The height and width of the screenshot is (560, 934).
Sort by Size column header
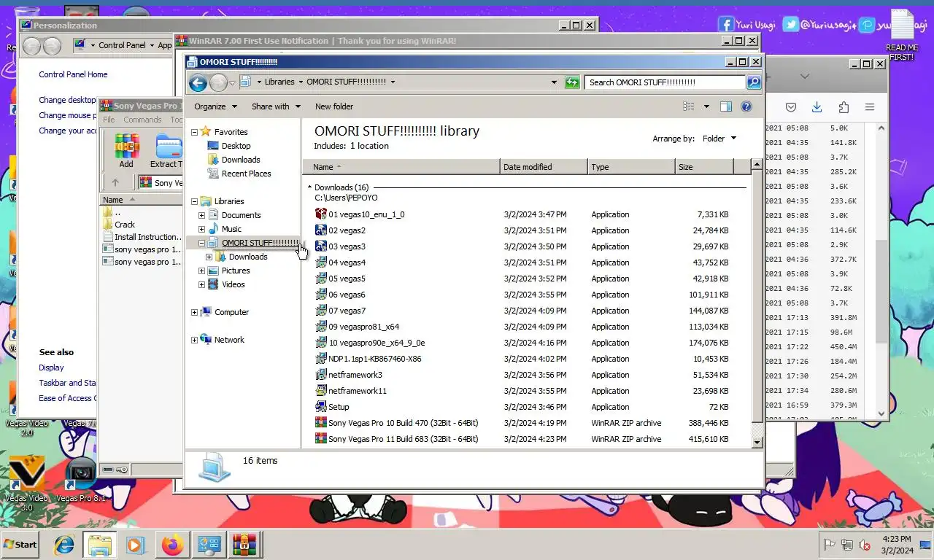pyautogui.click(x=704, y=167)
